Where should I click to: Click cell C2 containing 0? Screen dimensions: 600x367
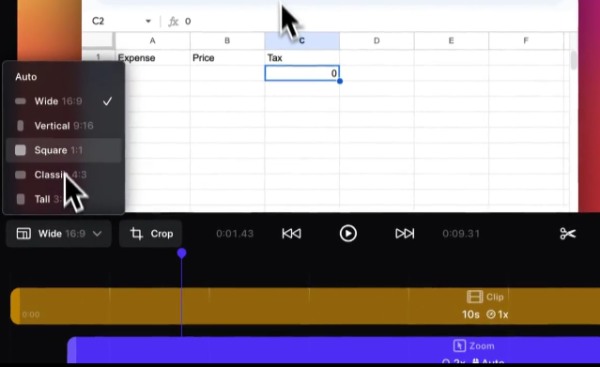point(302,73)
